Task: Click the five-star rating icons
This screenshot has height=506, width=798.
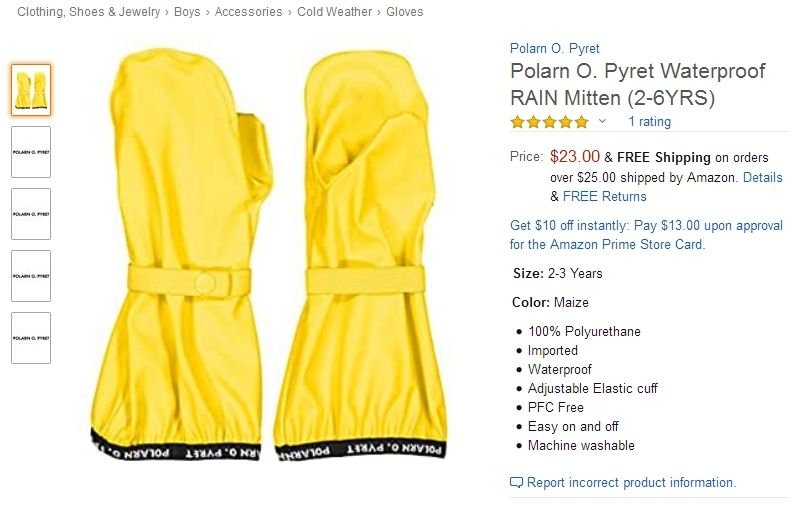Action: pos(550,122)
